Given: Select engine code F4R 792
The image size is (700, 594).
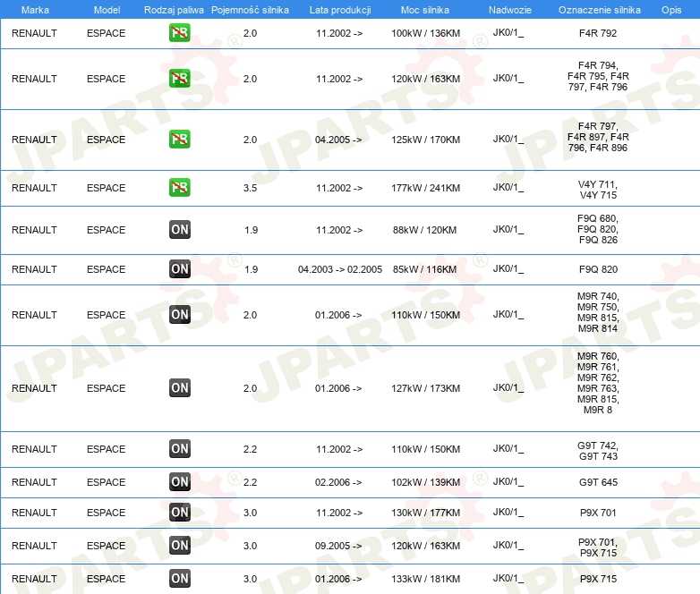Looking at the screenshot, I should 598,33.
